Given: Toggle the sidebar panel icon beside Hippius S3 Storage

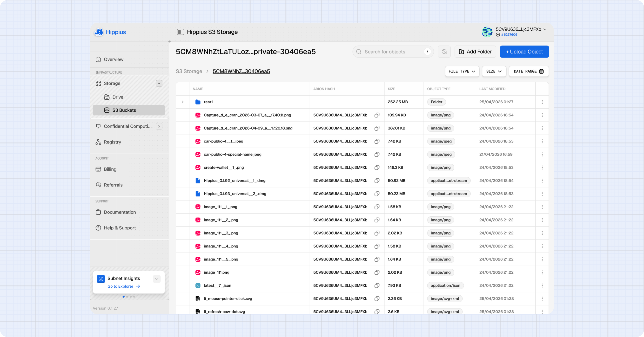Looking at the screenshot, I should pyautogui.click(x=181, y=32).
